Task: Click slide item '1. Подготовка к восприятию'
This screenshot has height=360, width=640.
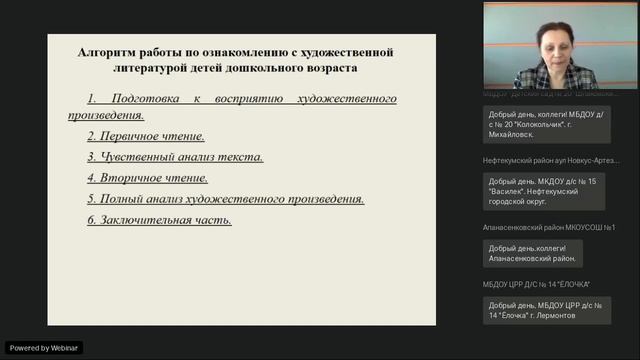Action: coord(232,107)
